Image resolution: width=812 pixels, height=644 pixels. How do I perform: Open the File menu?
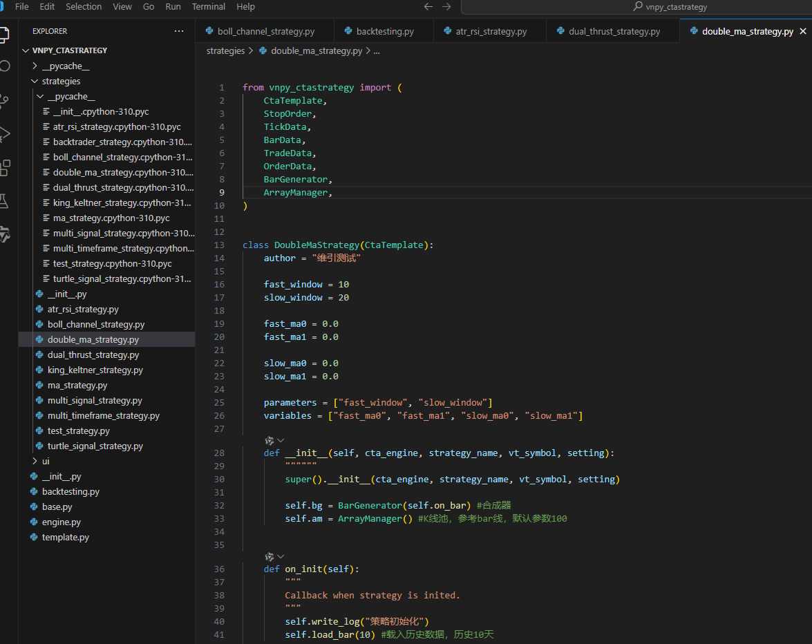(x=21, y=7)
